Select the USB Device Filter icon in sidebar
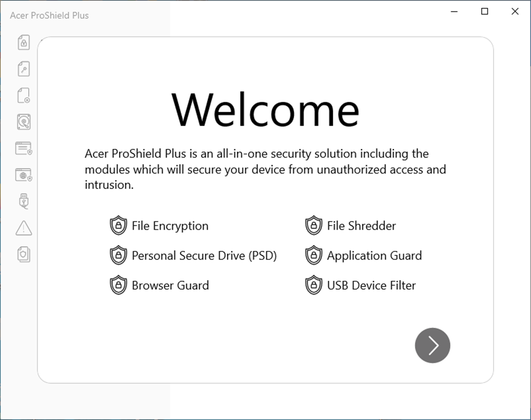This screenshot has width=531, height=420. tap(23, 201)
